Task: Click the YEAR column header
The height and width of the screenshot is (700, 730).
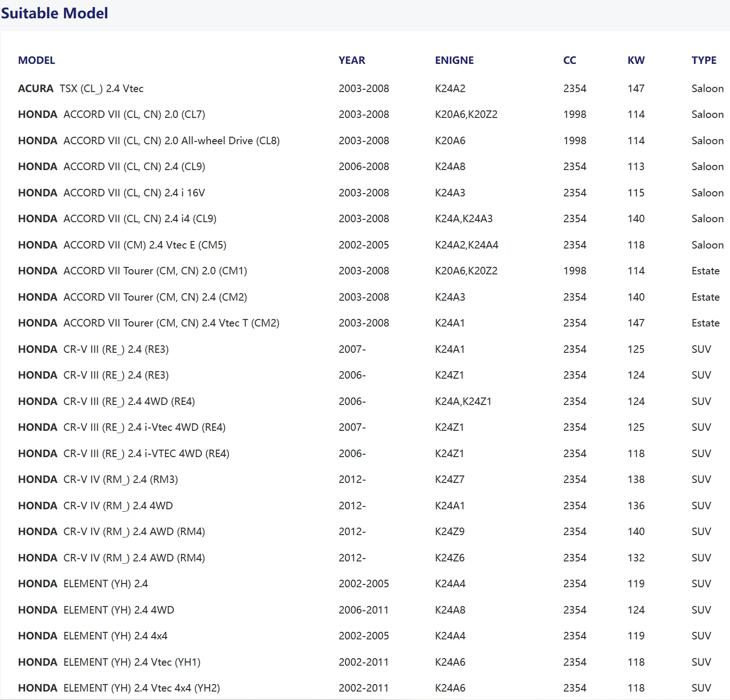Action: [x=352, y=60]
